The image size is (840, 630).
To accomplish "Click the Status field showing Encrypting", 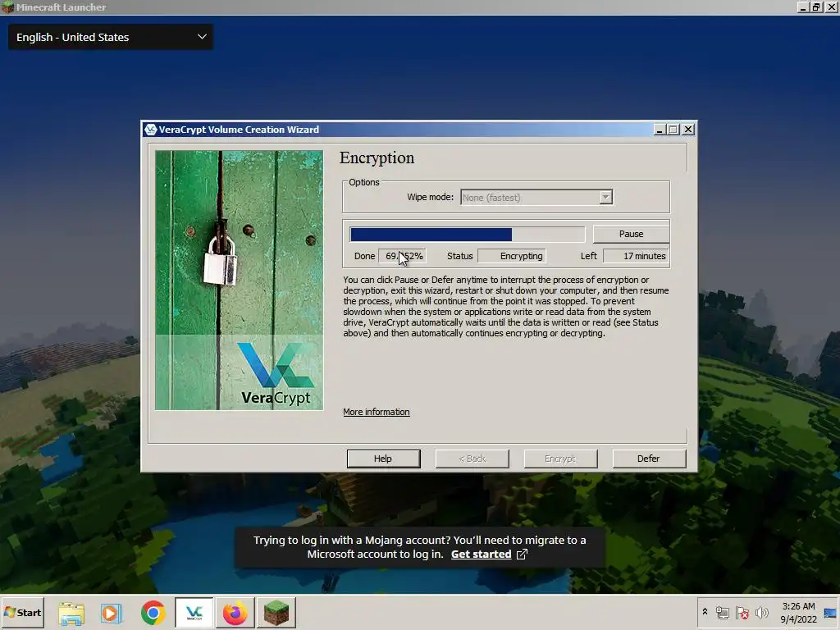I will tap(512, 256).
